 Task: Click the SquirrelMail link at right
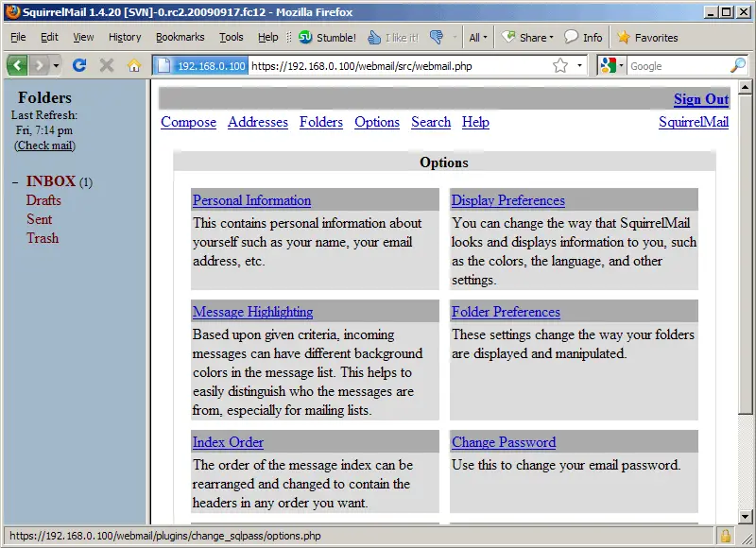(694, 122)
